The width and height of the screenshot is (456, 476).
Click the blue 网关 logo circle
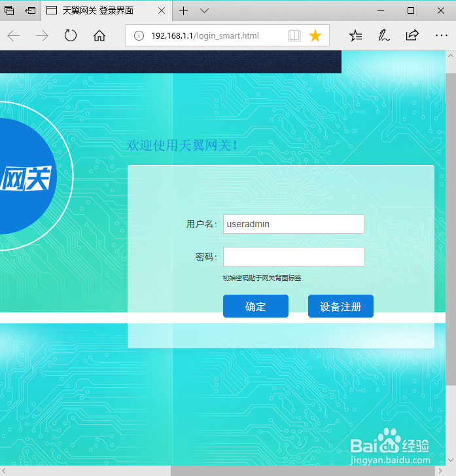click(x=28, y=176)
